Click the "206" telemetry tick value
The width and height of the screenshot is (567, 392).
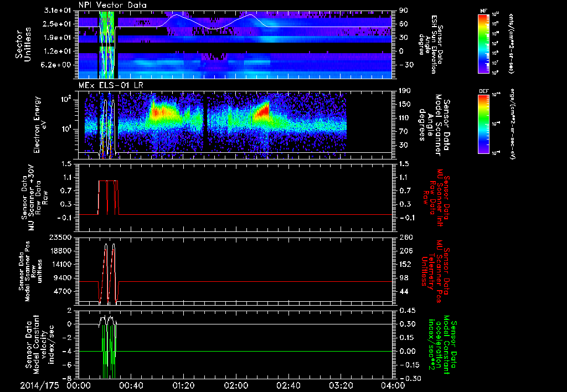405,251
